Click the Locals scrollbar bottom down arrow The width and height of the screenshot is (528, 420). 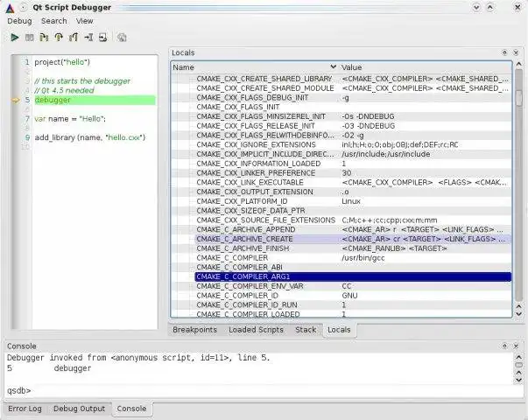(519, 314)
